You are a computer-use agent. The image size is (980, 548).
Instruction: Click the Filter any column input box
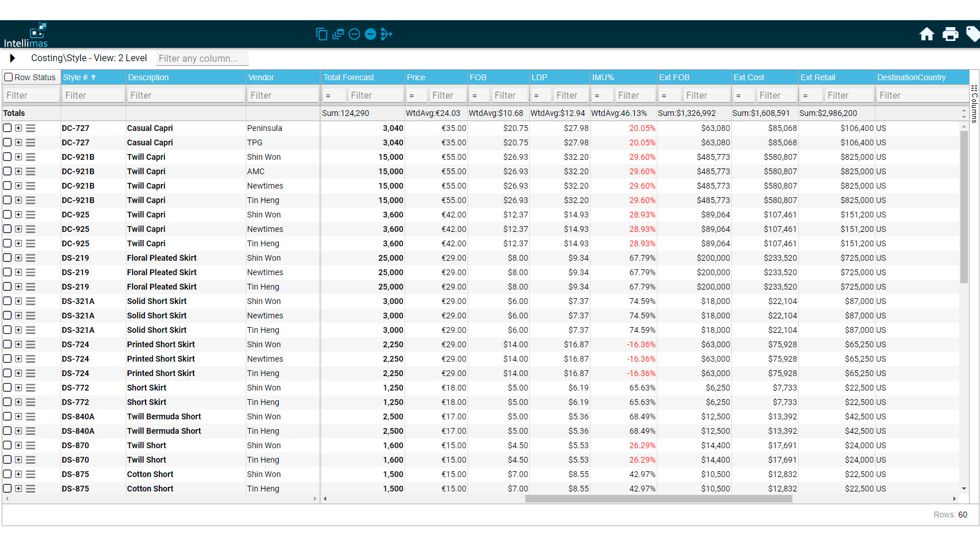[201, 58]
